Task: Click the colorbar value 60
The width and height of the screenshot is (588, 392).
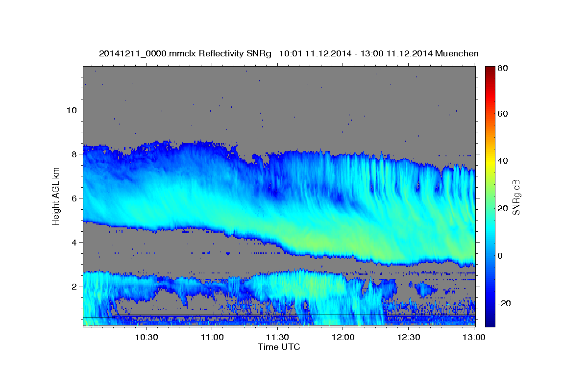Action: point(502,114)
